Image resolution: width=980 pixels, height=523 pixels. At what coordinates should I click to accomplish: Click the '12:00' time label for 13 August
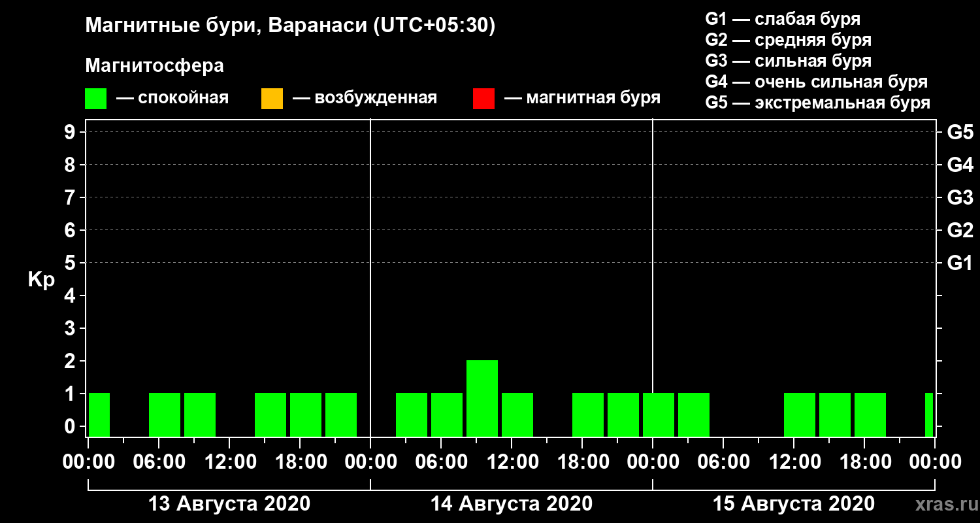coord(229,462)
